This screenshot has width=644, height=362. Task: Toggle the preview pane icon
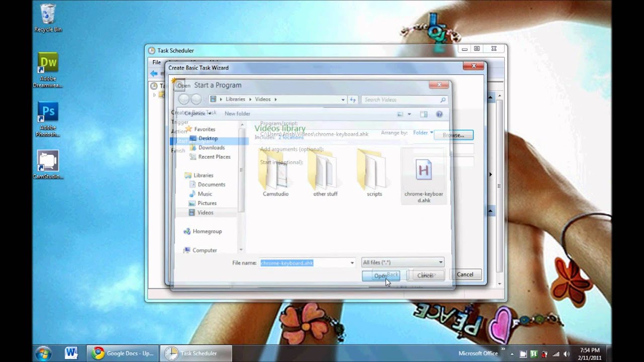click(x=424, y=114)
